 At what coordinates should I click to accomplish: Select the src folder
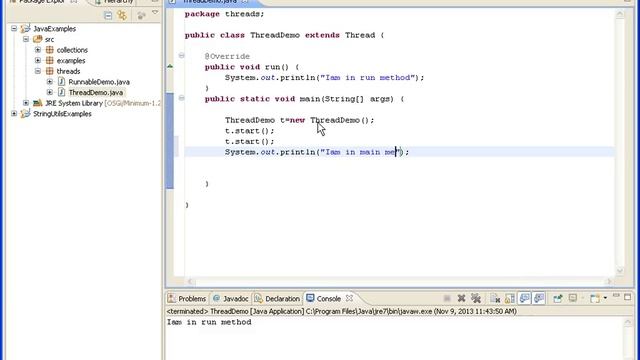49,39
